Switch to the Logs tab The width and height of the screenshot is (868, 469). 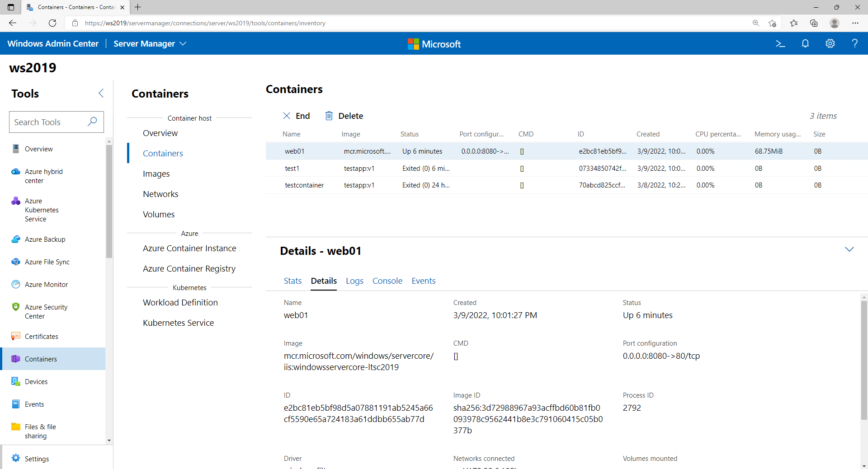[354, 281]
